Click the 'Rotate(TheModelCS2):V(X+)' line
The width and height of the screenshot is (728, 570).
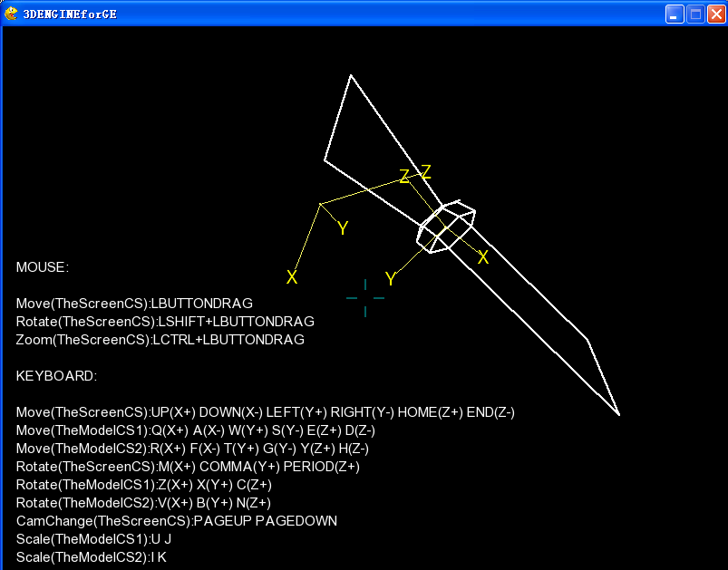click(x=143, y=503)
